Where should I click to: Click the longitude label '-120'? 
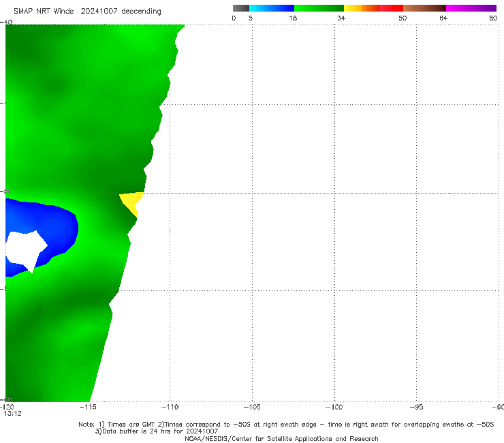coord(7,407)
